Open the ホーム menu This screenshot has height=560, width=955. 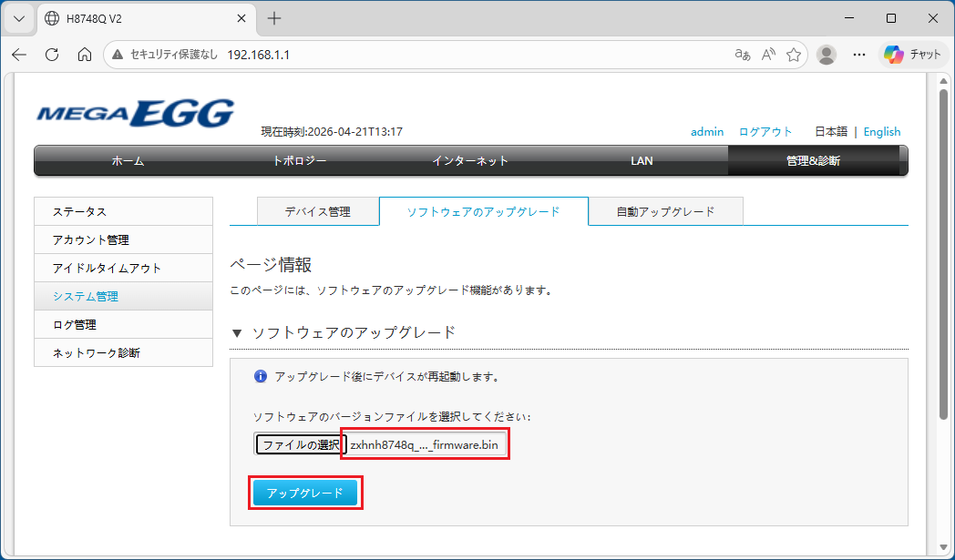pyautogui.click(x=128, y=160)
